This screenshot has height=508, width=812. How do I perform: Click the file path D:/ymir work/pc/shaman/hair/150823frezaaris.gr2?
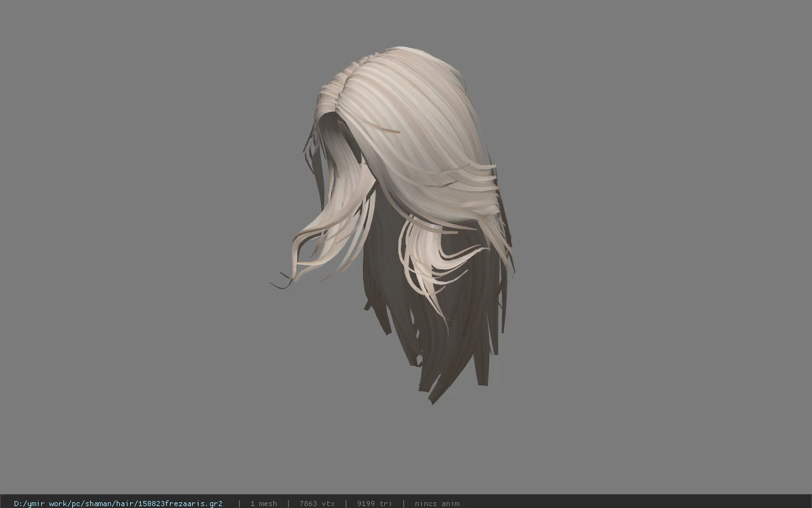[118, 504]
